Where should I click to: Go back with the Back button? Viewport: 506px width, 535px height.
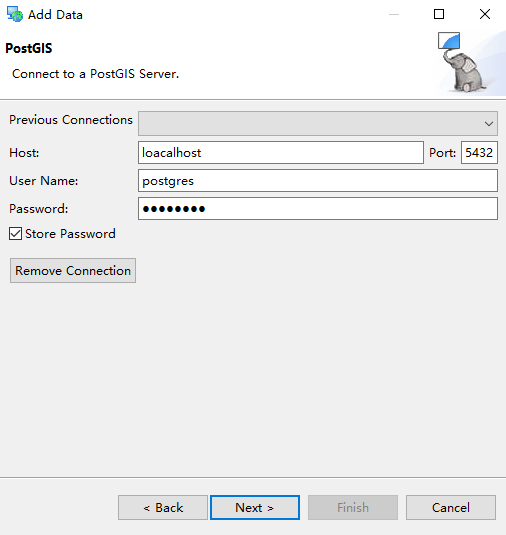(163, 508)
